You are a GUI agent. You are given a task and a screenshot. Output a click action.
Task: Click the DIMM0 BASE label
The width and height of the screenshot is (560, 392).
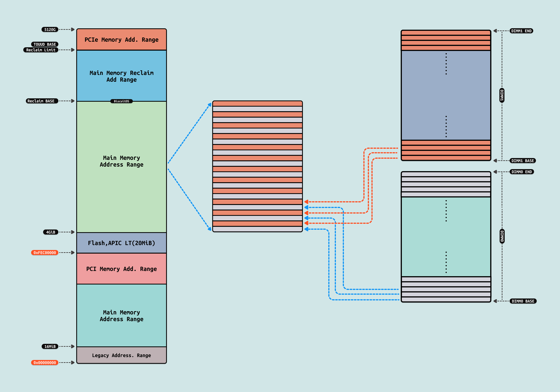pyautogui.click(x=523, y=301)
